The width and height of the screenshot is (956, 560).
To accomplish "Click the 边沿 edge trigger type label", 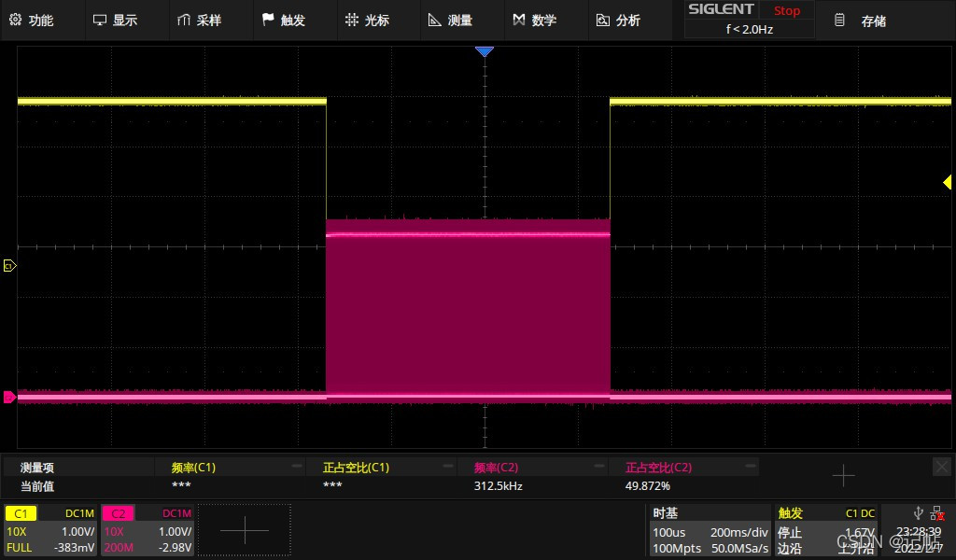I will (x=789, y=549).
